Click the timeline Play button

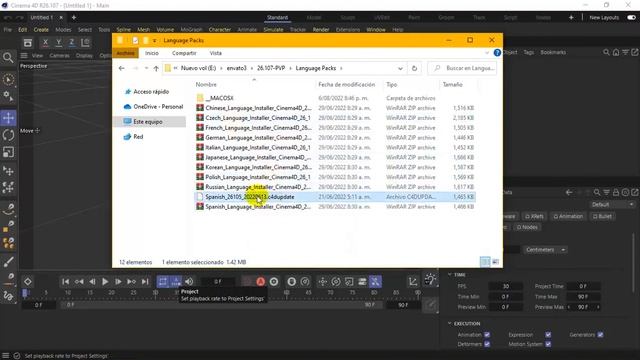coord(105,282)
